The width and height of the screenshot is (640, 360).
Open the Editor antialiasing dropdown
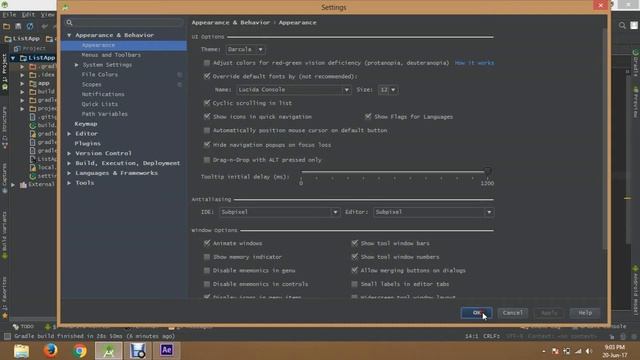pyautogui.click(x=433, y=212)
